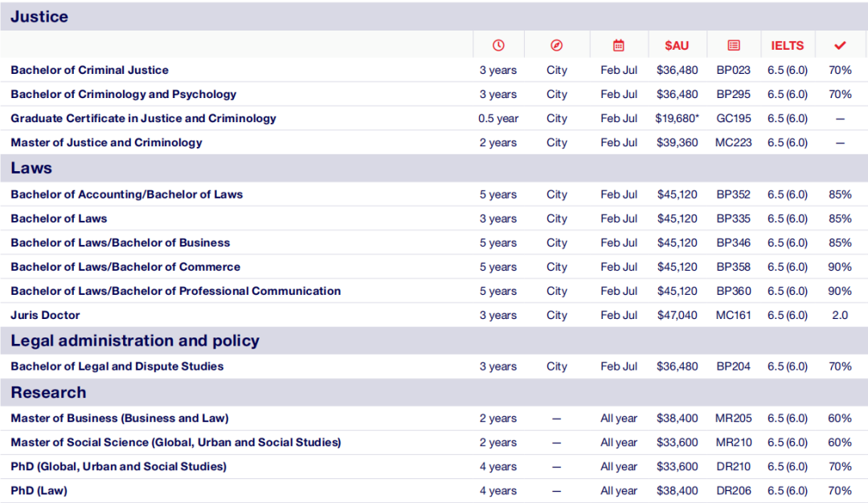Image resolution: width=868 pixels, height=503 pixels.
Task: Click 90% in the BP358 row
Action: (840, 267)
